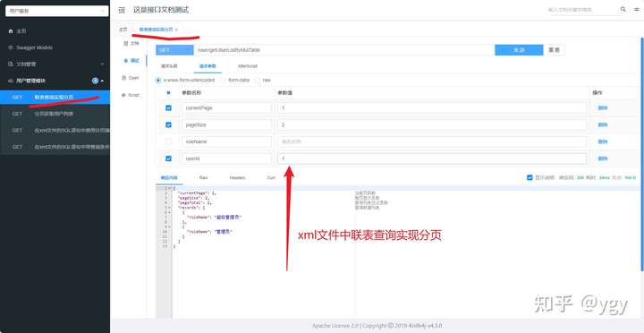
Task: Click the Swagger Models icon
Action: tap(11, 47)
